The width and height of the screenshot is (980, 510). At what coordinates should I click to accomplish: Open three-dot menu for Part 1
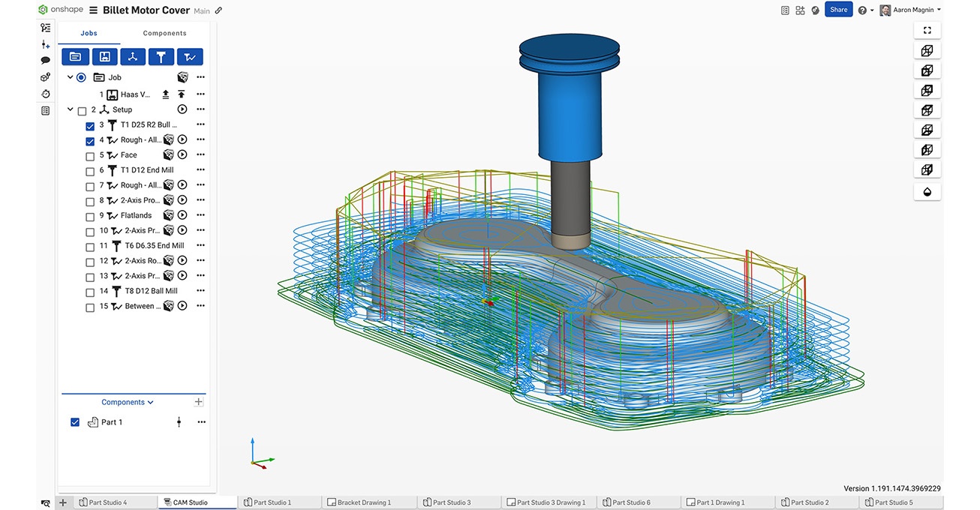coord(201,422)
